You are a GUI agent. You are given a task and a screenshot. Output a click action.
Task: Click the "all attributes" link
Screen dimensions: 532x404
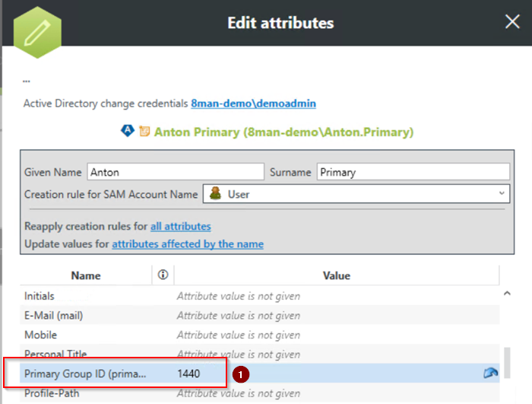[180, 226]
